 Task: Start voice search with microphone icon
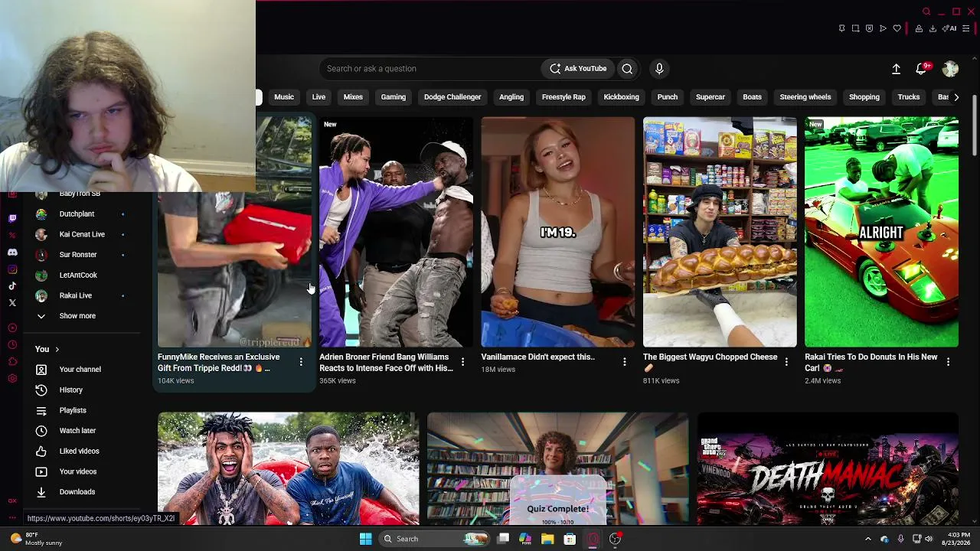point(659,69)
